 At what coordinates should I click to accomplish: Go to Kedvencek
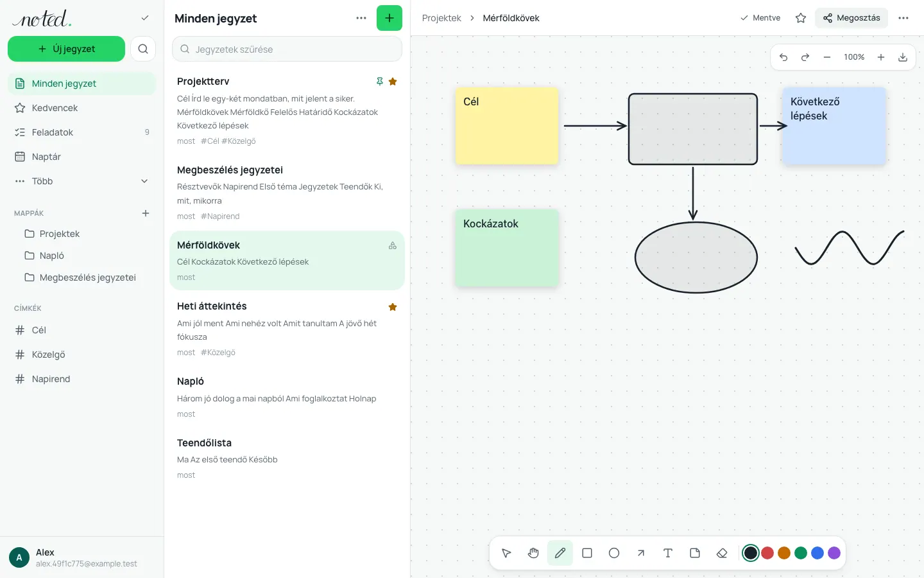coord(82,108)
